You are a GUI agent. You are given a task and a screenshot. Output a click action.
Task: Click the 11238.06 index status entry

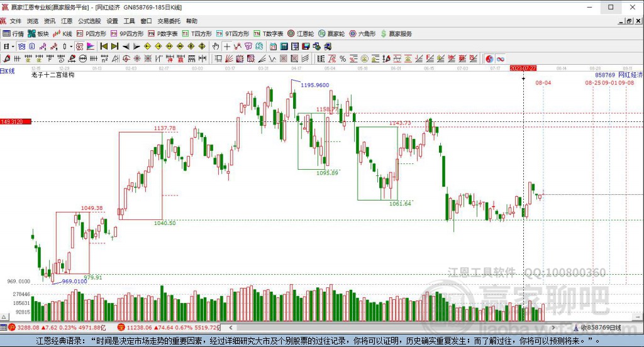click(x=169, y=328)
